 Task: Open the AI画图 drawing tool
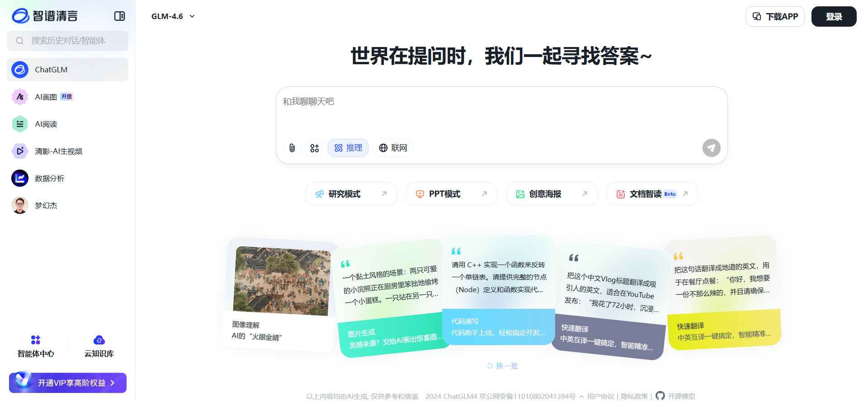[46, 97]
